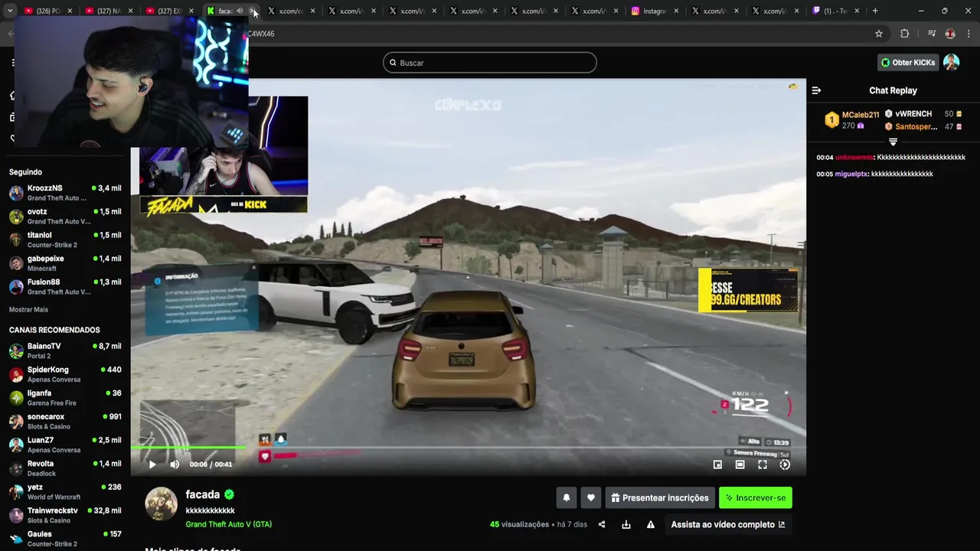Open ovotz followed channel

point(65,217)
